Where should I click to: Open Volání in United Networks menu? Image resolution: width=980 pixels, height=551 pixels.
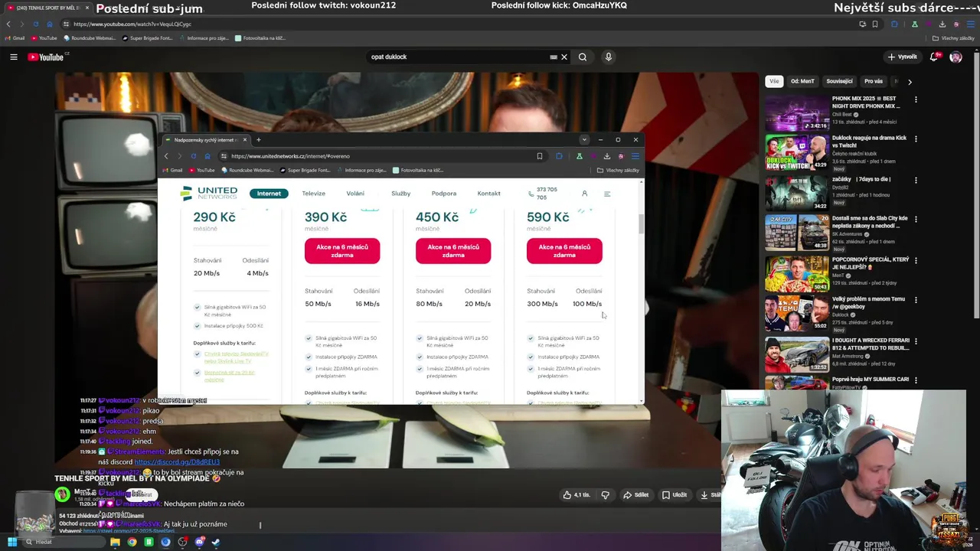click(355, 194)
